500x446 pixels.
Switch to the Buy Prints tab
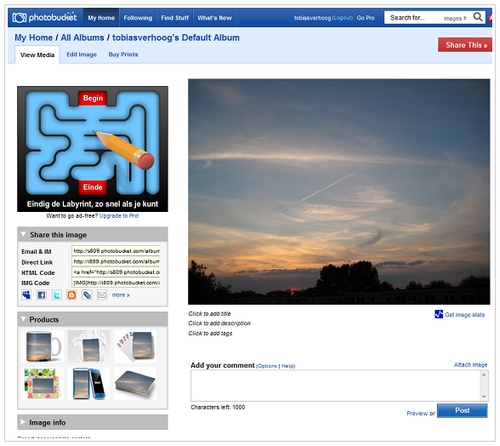pyautogui.click(x=123, y=54)
